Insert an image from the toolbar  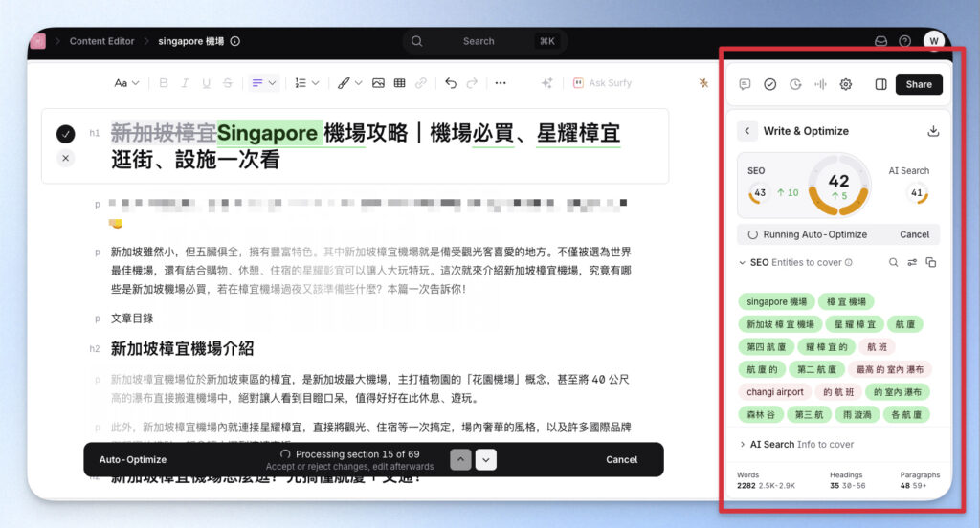point(378,83)
